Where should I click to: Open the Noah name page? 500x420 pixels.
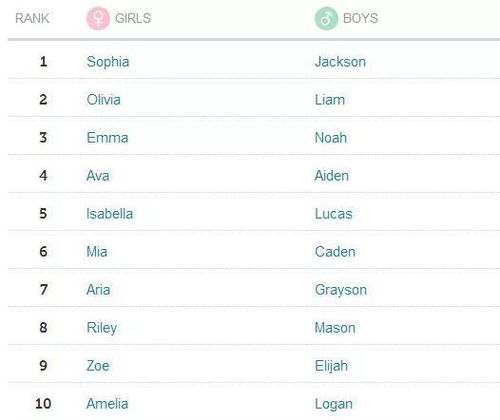[x=331, y=138]
